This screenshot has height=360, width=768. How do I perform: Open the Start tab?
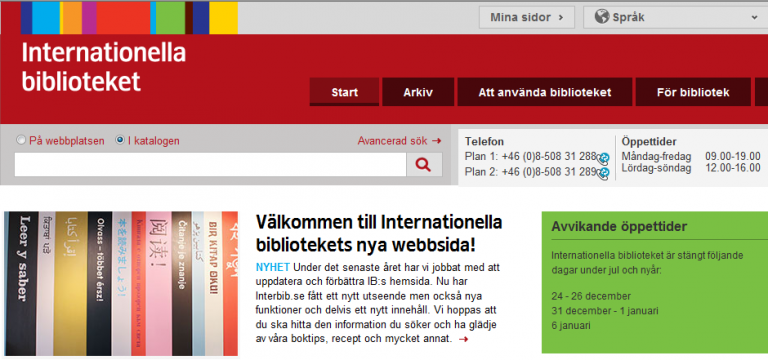344,92
